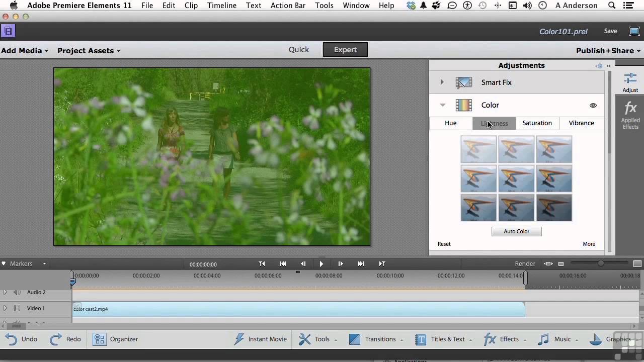Open the Markers dropdown
Viewport: 644px width, 362px height.
click(44, 264)
